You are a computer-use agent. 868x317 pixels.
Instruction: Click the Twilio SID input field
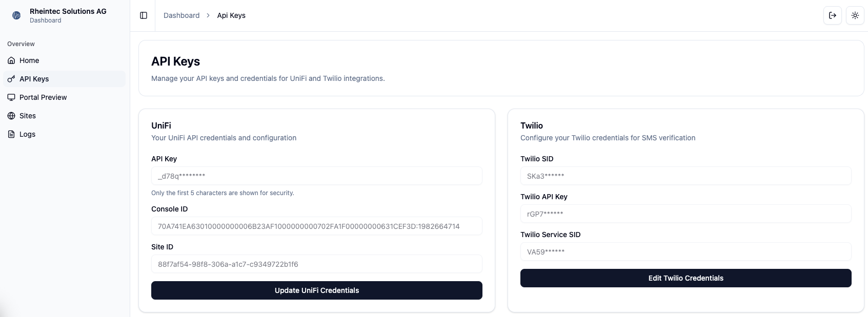tap(685, 176)
